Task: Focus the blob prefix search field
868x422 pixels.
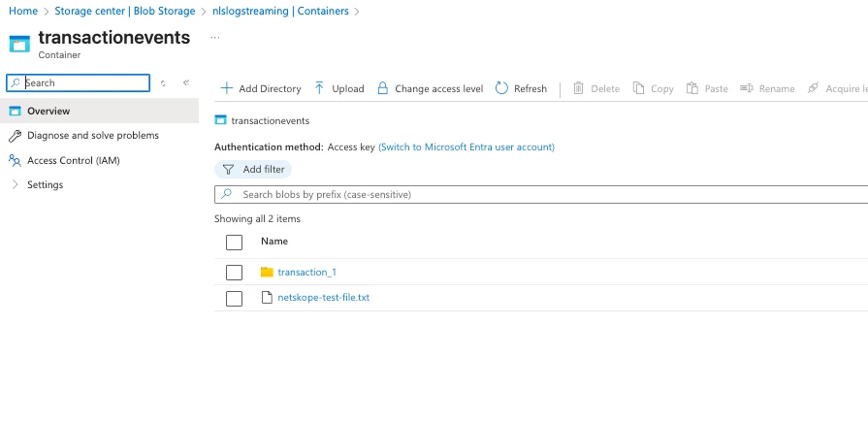Action: (x=543, y=195)
